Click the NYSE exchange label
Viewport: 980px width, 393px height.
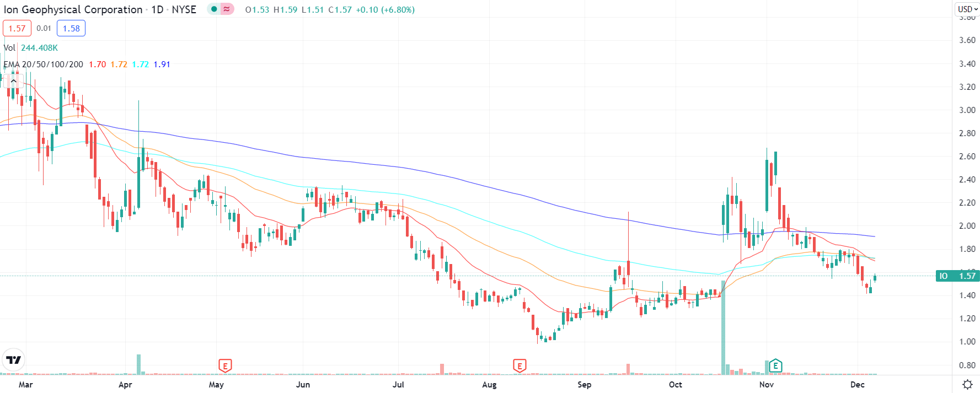coord(184,9)
